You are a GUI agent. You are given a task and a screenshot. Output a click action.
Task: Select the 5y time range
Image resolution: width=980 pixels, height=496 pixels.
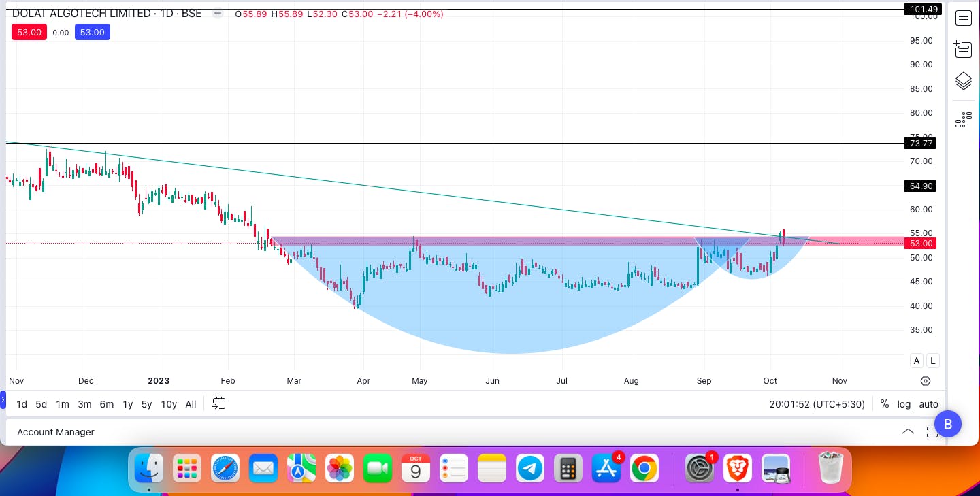147,404
